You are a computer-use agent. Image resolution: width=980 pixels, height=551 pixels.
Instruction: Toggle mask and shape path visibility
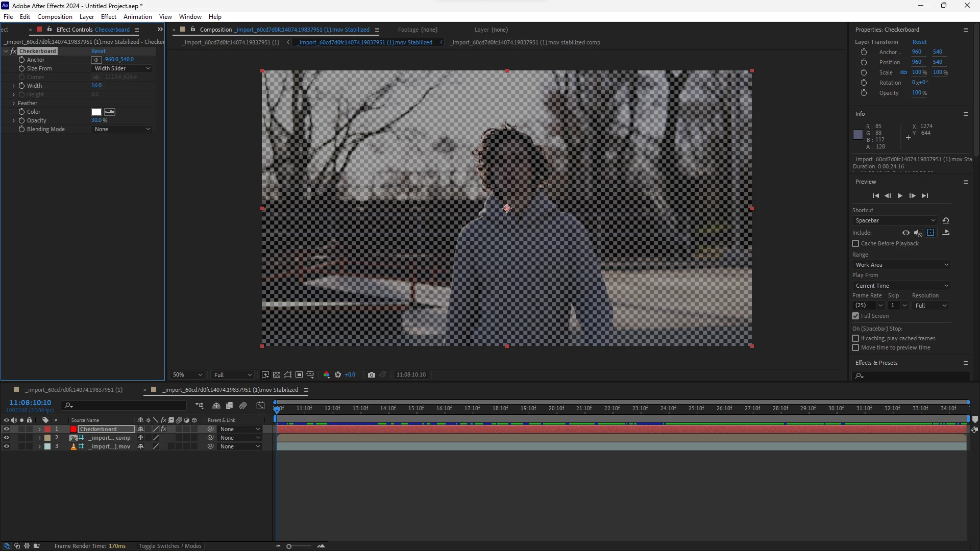(288, 375)
